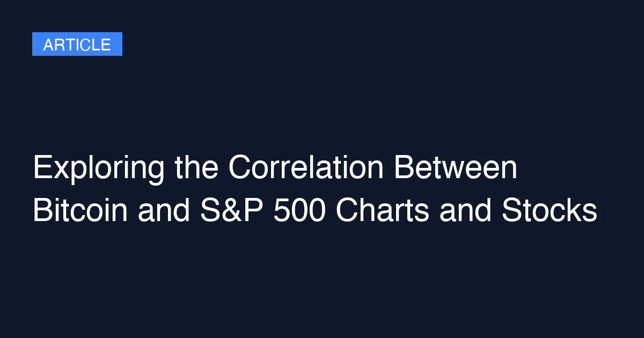Image resolution: width=644 pixels, height=338 pixels.
Task: Click the letter "A" starting the ARTICLE label
Action: point(48,45)
